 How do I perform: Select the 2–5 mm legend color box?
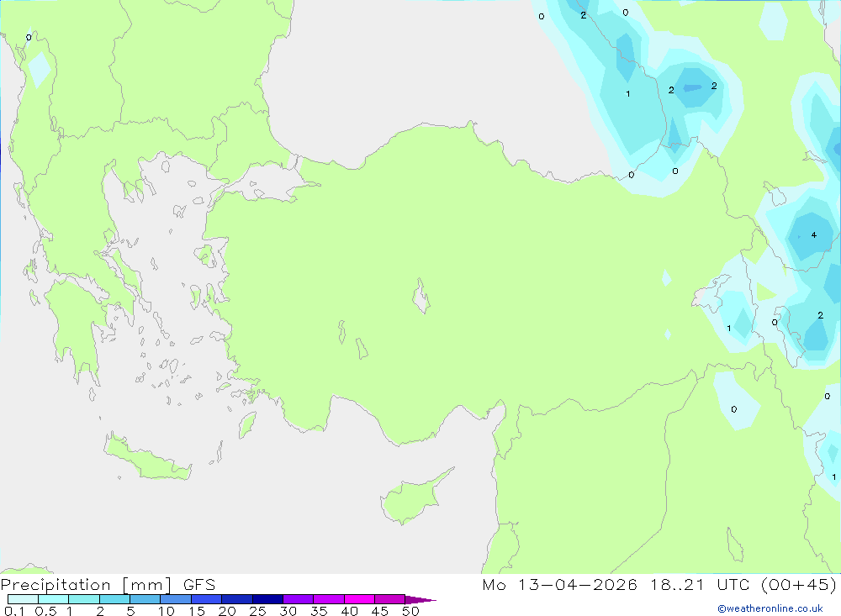pyautogui.click(x=114, y=599)
